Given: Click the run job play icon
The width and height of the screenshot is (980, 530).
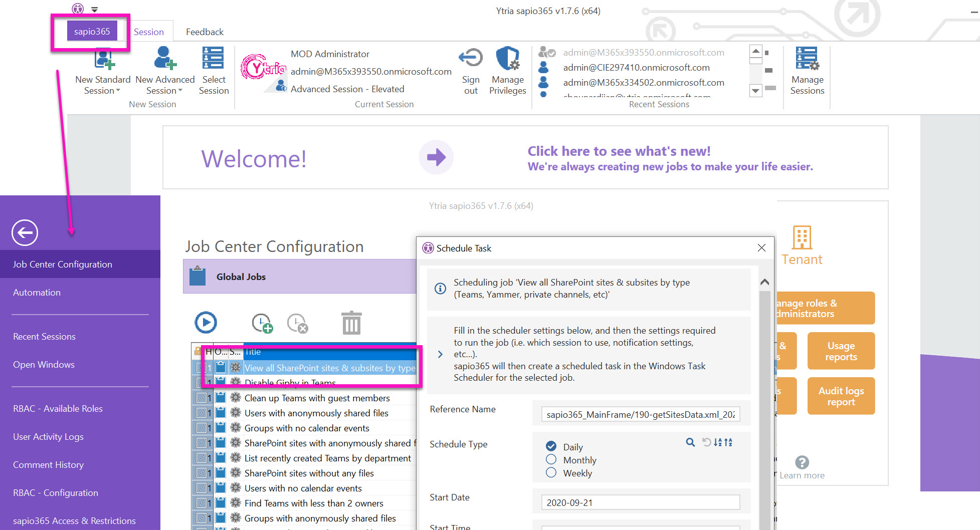Looking at the screenshot, I should pyautogui.click(x=206, y=323).
